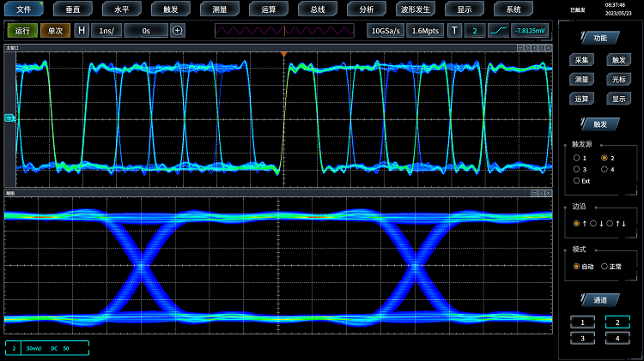Viewport: 644px width, 361px height.
Task: Enable channel 4 in channel panel
Action: (x=617, y=338)
